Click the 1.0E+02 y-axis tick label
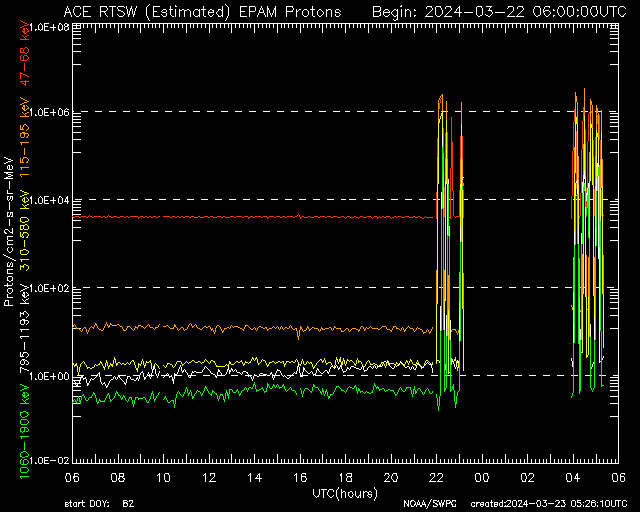 click(x=51, y=288)
